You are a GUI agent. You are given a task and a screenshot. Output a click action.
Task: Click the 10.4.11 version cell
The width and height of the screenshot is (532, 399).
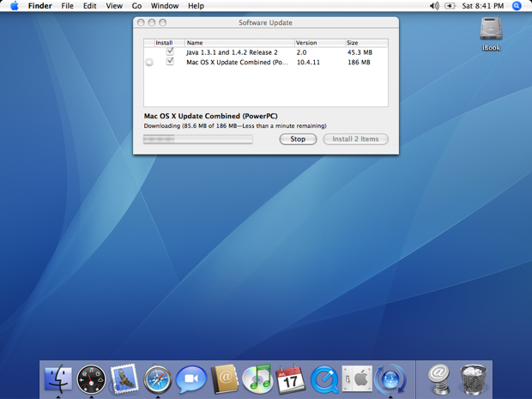(308, 62)
